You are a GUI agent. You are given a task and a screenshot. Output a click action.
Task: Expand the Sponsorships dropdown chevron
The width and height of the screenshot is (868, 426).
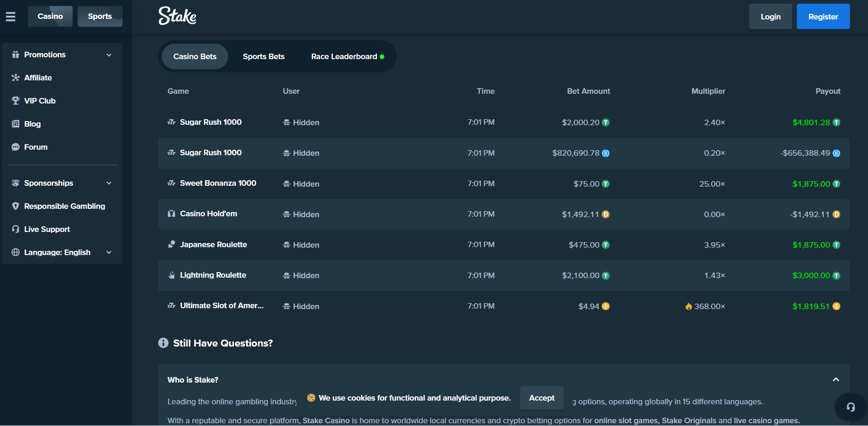[109, 183]
